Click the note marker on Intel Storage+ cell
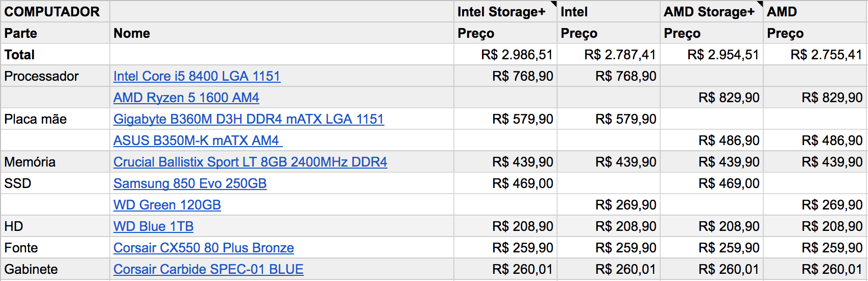This screenshot has width=868, height=281. tap(554, 4)
